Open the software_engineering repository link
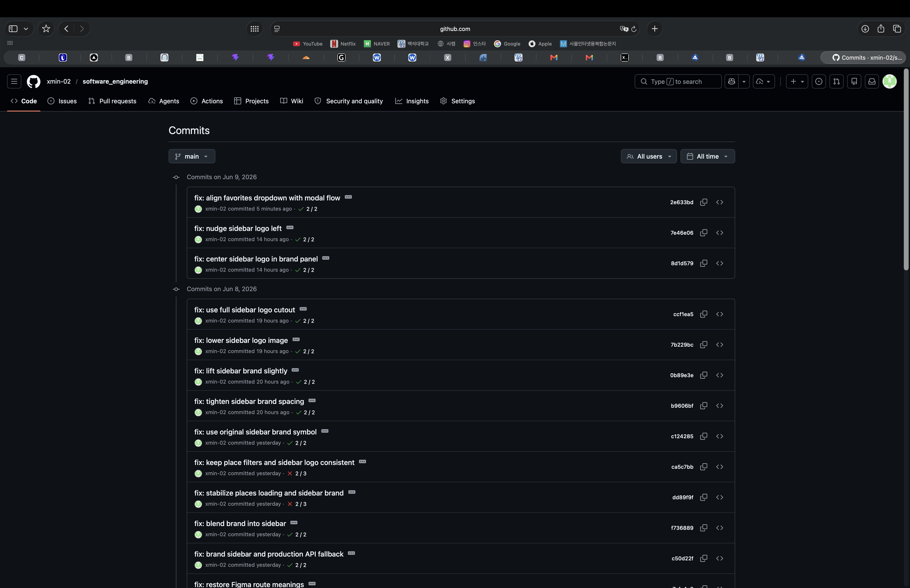The width and height of the screenshot is (910, 588). click(x=115, y=81)
